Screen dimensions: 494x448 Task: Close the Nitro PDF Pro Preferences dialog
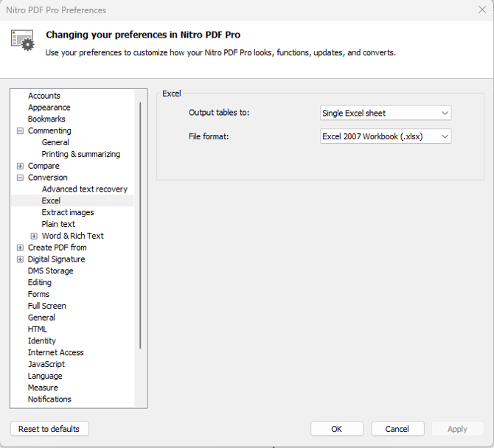[482, 10]
